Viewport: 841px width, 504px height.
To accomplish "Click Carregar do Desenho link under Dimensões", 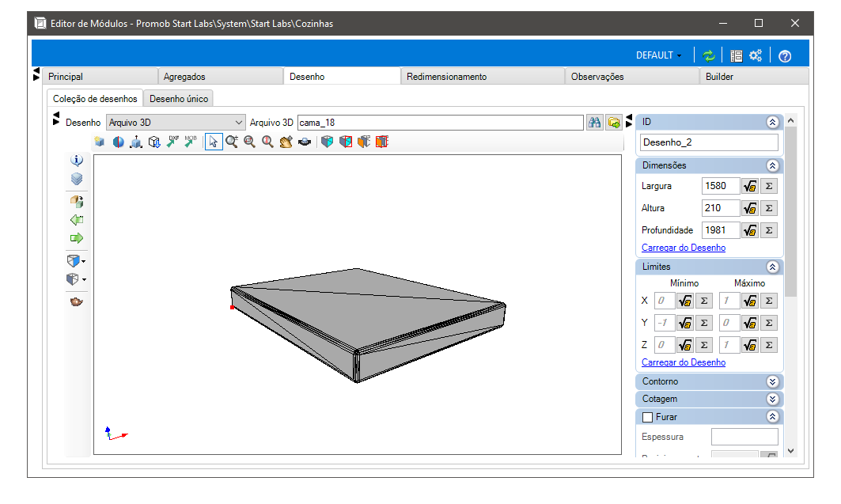I will pyautogui.click(x=684, y=248).
